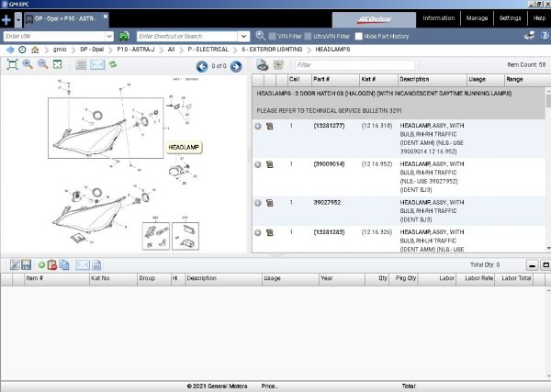Expand the VIN dropdown arrow

pos(109,36)
